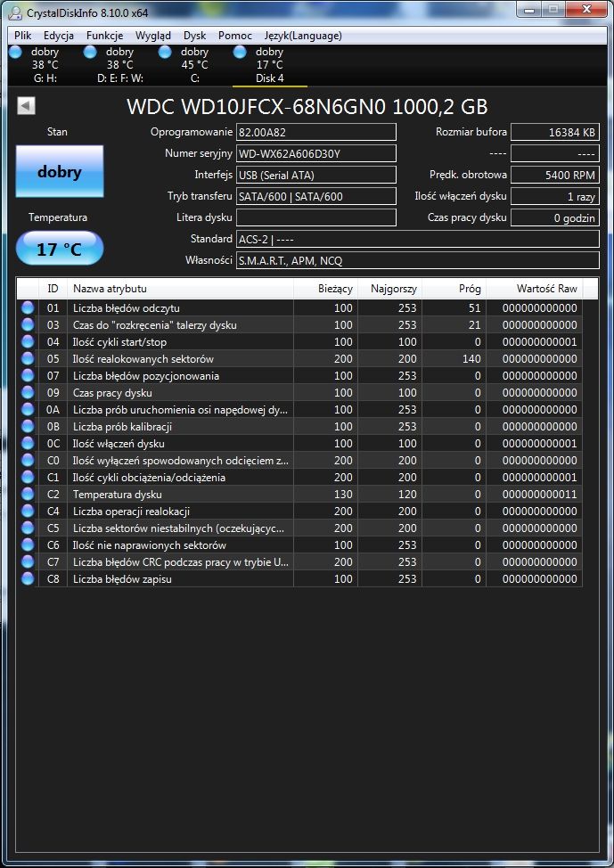Click the 'dobry' health status button
614x868 pixels.
60,171
